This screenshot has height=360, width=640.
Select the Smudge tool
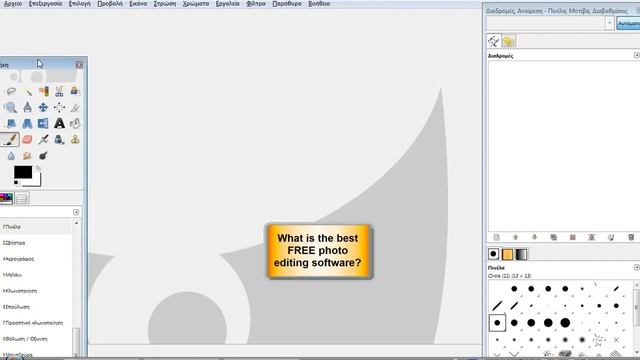click(27, 156)
